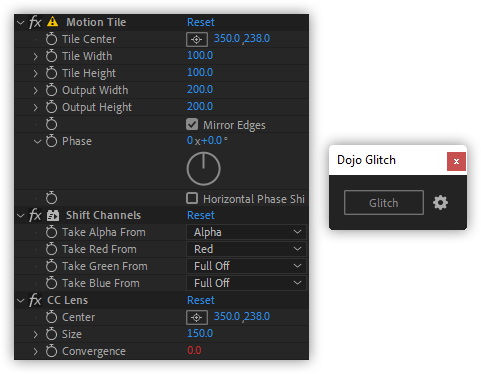Reset the Shift Channels effect

201,215
